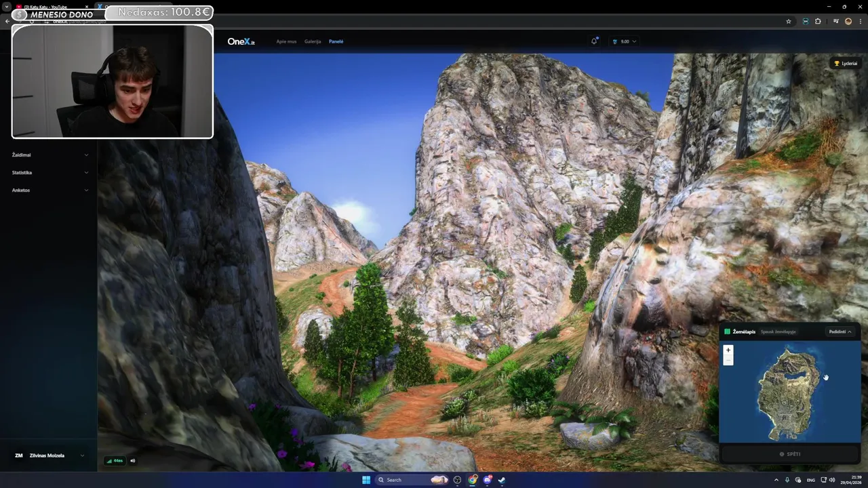Viewport: 868px width, 488px height.
Task: Pick a location on the island map
Action: tap(789, 393)
